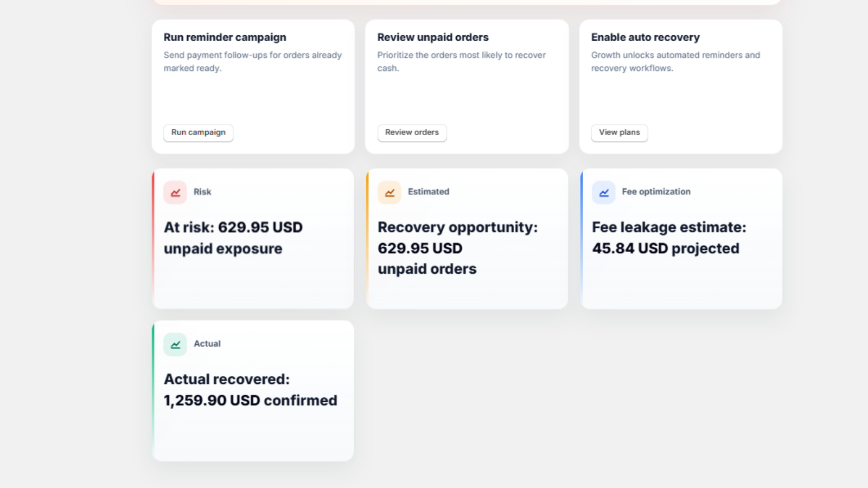Open the Run reminder campaign card title
The image size is (868, 488).
click(225, 37)
